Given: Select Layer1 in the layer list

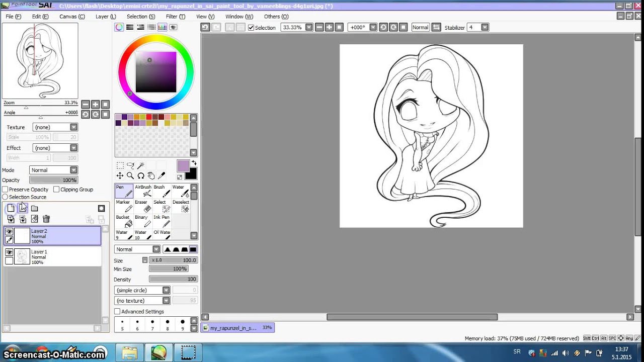Looking at the screenshot, I should point(52,257).
